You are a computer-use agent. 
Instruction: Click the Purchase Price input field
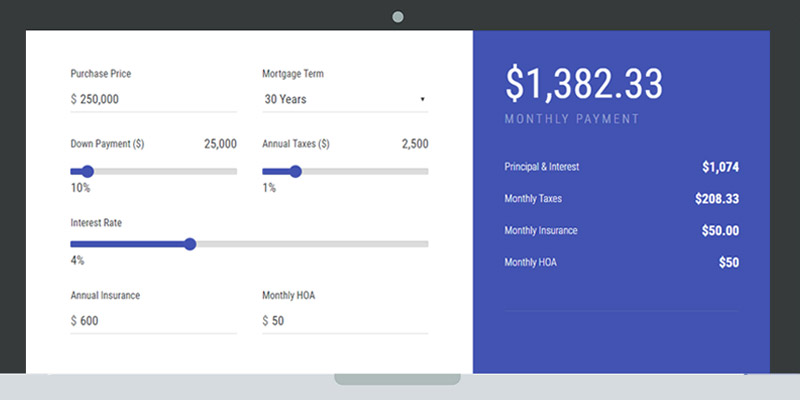(154, 99)
